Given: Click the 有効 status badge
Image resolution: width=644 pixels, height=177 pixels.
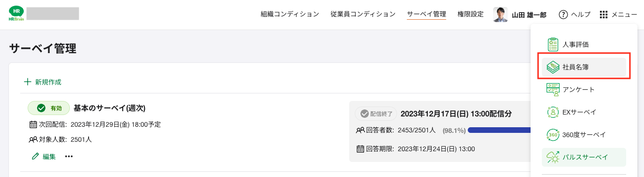Looking at the screenshot, I should coord(49,108).
